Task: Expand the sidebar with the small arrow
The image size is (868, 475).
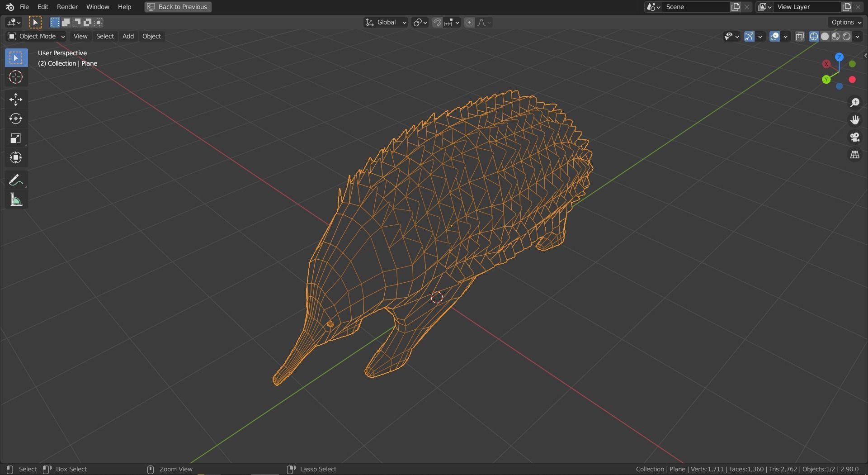Action: (865, 56)
